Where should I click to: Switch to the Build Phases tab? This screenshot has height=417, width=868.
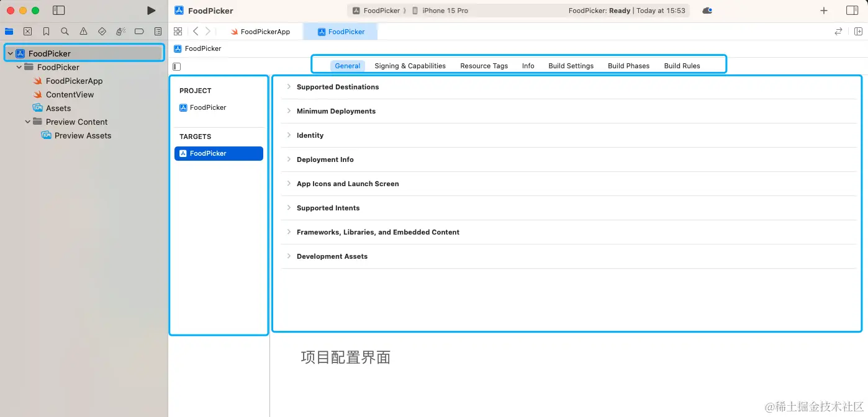629,66
